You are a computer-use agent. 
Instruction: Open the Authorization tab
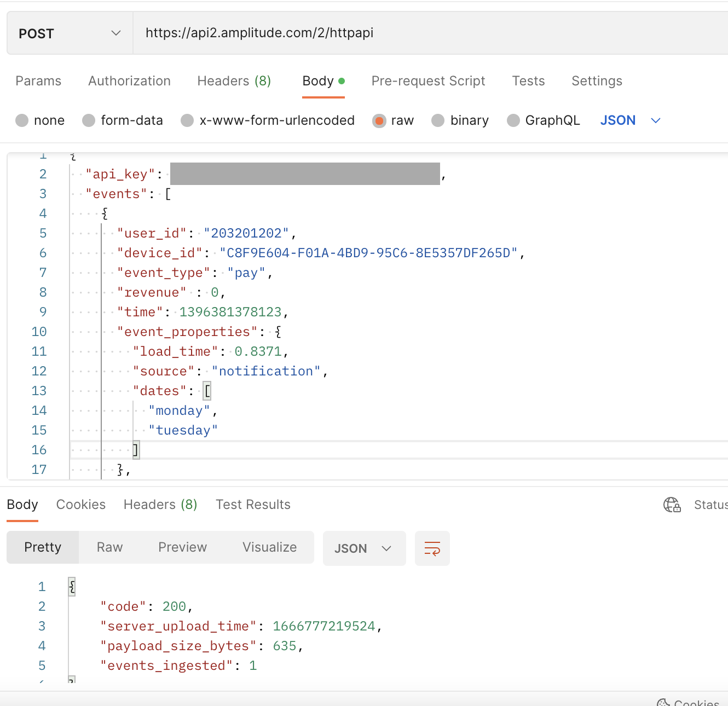coord(129,81)
